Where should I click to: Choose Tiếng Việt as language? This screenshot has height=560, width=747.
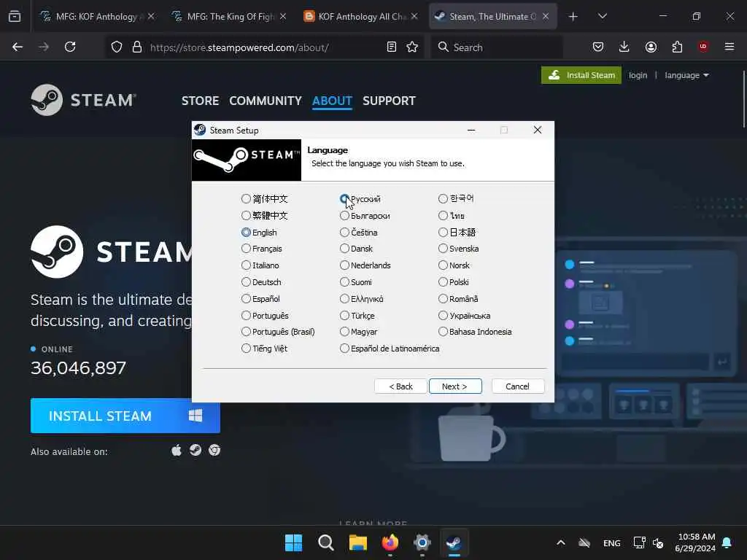pyautogui.click(x=246, y=348)
